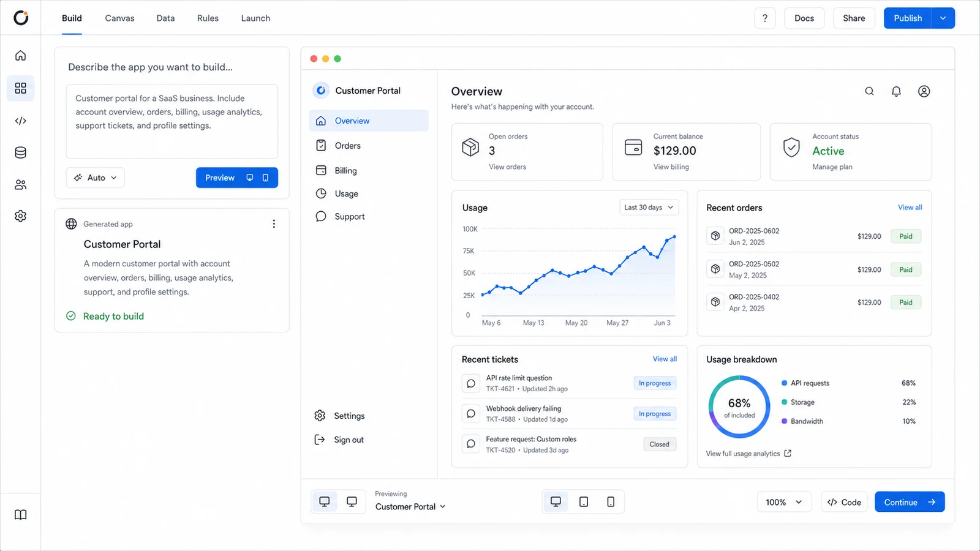The width and height of the screenshot is (980, 551).
Task: Open the settings gear in left sidebar
Action: 21,216
